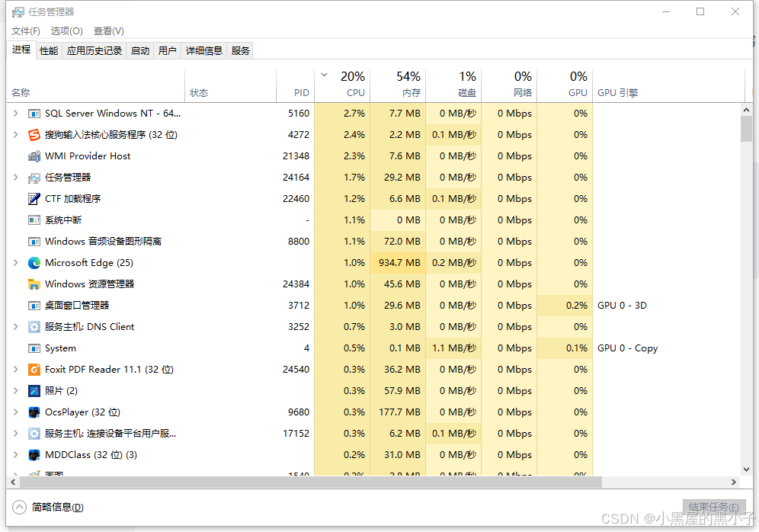Switch to the 服务 tab
Viewport: 759px width, 532px height.
(x=241, y=51)
